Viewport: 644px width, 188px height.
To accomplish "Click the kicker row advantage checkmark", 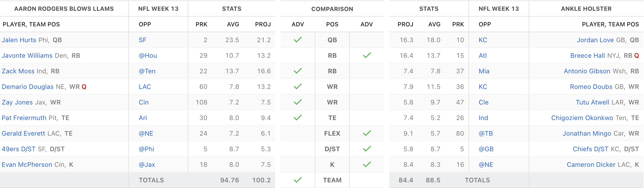I will 367,164.
